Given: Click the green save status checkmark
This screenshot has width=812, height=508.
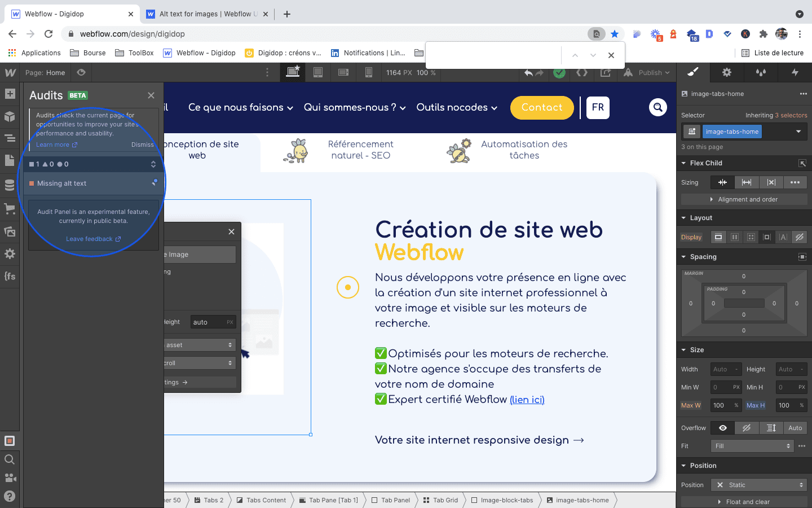Looking at the screenshot, I should pyautogui.click(x=559, y=73).
